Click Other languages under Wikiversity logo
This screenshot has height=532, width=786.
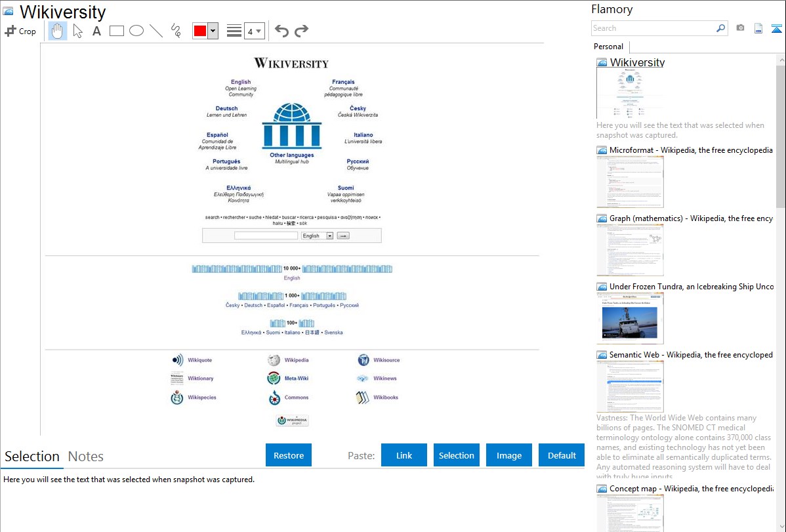[x=292, y=155]
